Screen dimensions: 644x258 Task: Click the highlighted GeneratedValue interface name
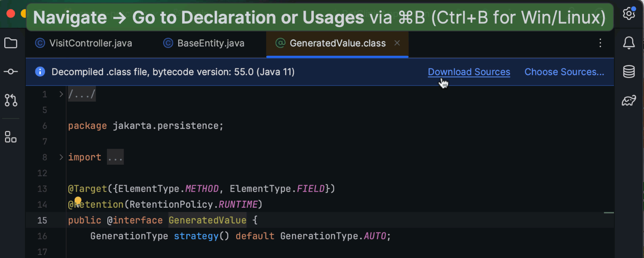point(207,220)
